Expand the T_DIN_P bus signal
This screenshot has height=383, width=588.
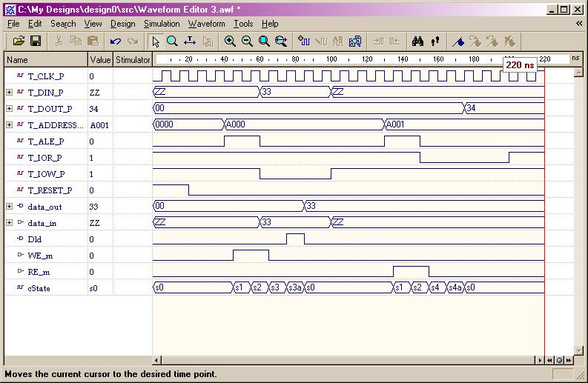coord(9,93)
